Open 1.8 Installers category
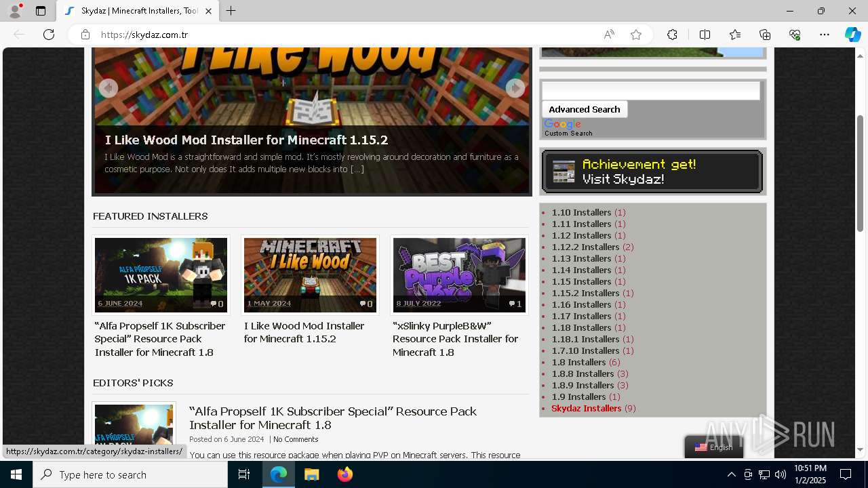The height and width of the screenshot is (488, 868). coord(578,362)
